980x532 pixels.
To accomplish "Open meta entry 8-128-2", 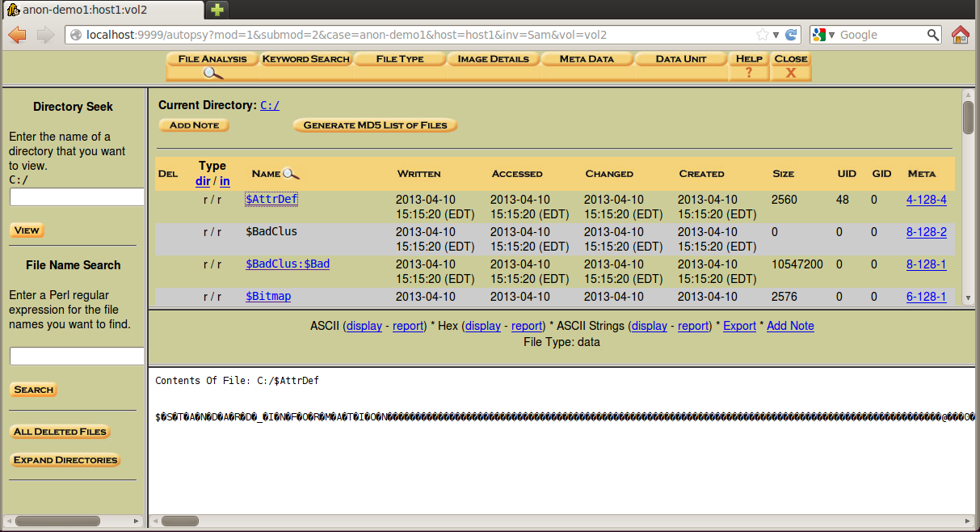I will (x=926, y=232).
